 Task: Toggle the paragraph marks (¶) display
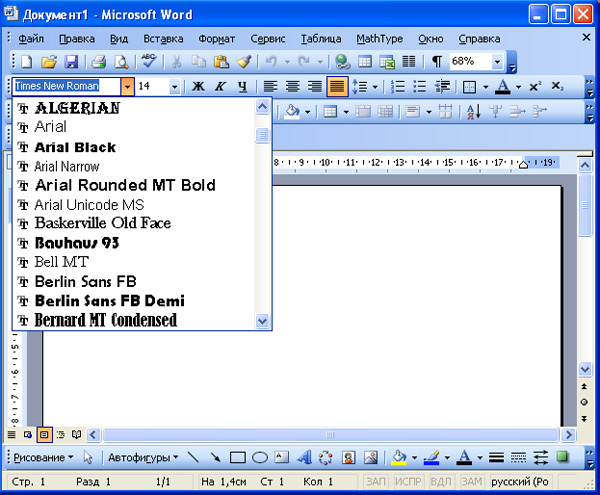[437, 62]
